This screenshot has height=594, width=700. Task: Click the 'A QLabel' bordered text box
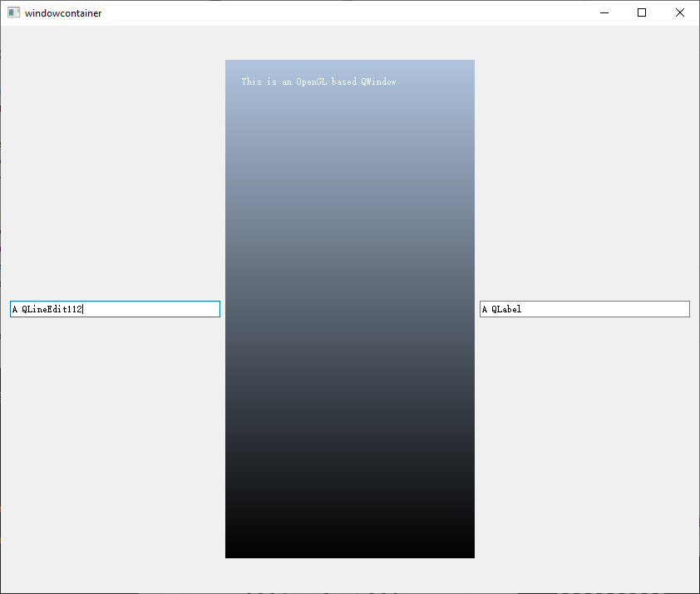click(x=584, y=309)
